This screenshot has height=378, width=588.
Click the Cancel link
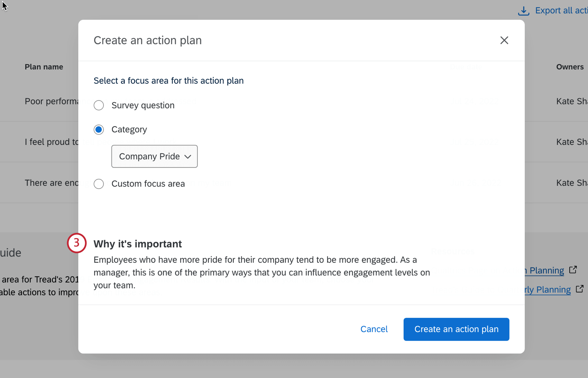click(374, 329)
